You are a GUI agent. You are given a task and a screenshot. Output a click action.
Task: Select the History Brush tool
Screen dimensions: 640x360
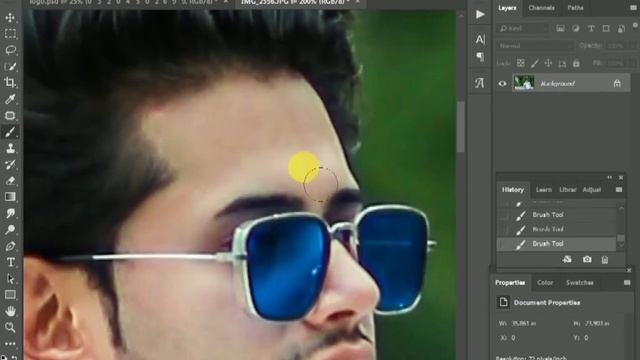coord(10,164)
